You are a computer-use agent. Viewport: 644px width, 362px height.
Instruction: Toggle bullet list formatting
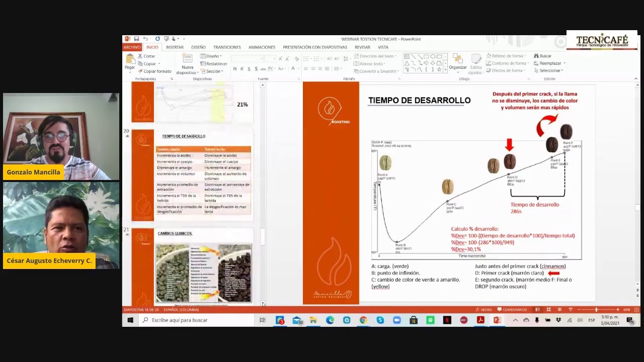coord(306,59)
